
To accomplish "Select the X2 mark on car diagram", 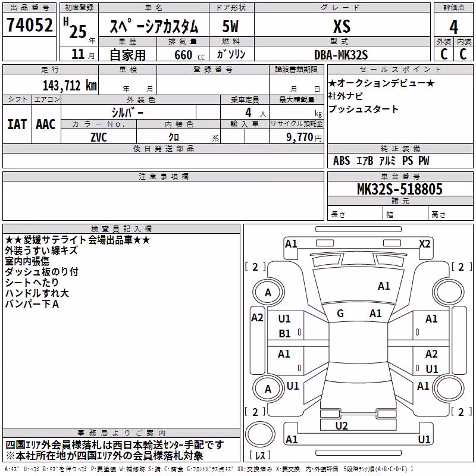I will pos(425,244).
